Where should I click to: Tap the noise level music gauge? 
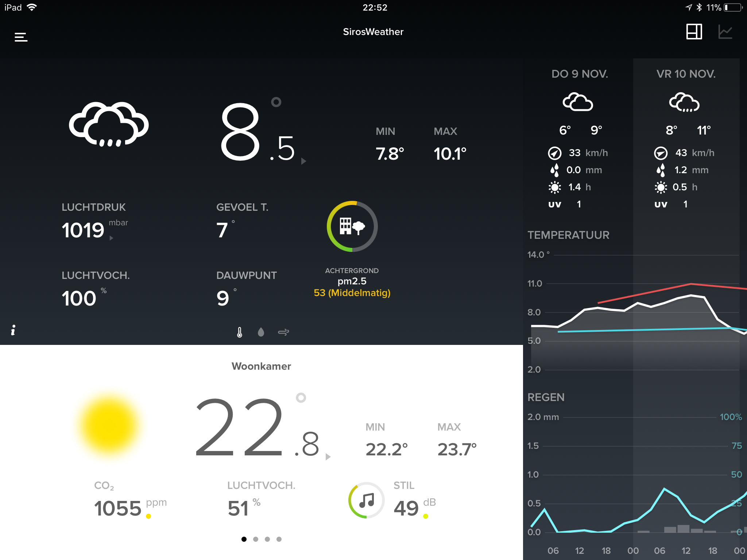(367, 500)
